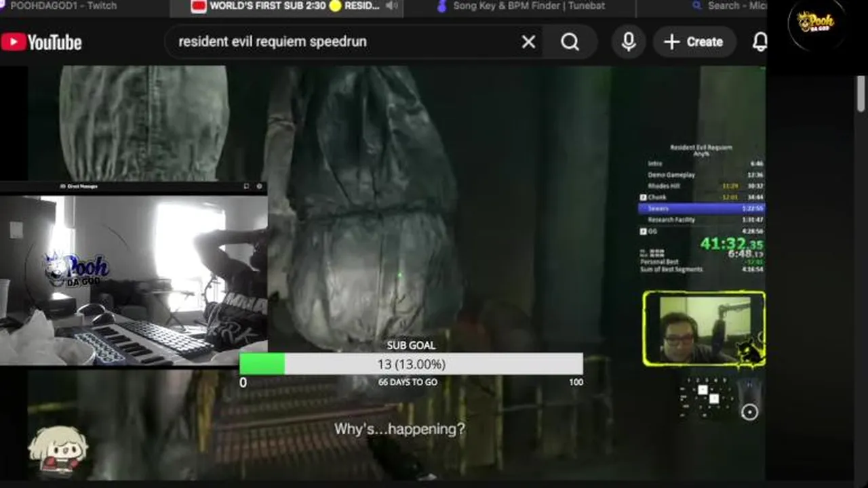Click the "66 DAYS TO GO" label

tap(408, 382)
